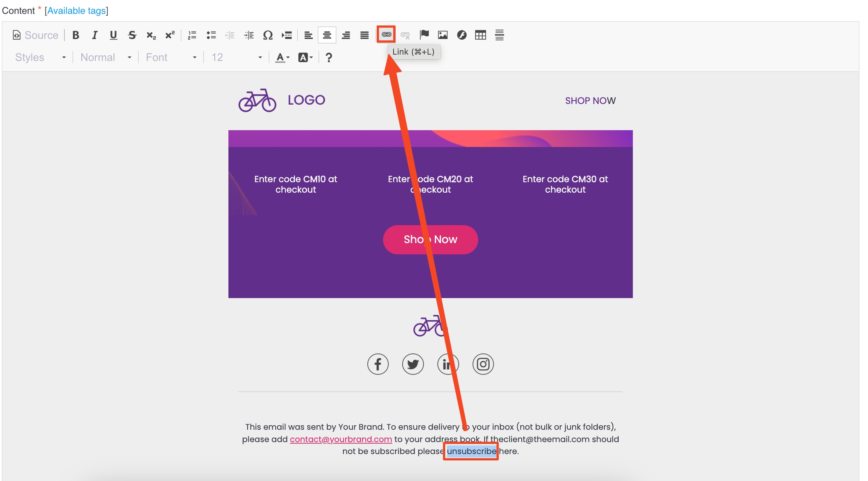
Task: Click the Instagram social icon
Action: [483, 364]
